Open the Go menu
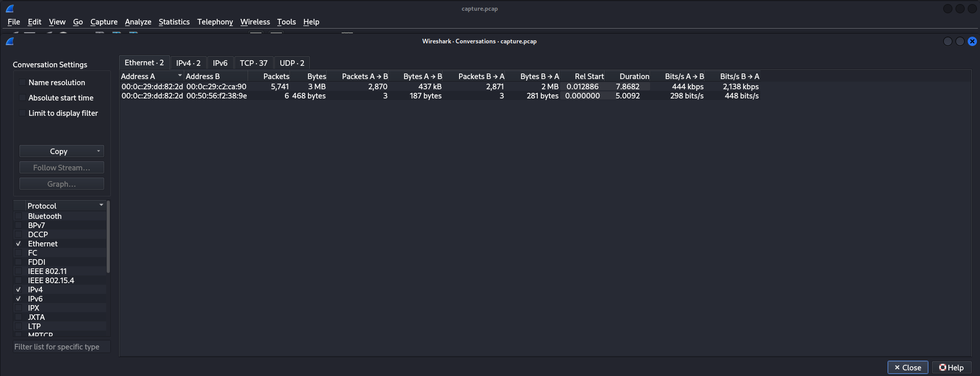 78,22
